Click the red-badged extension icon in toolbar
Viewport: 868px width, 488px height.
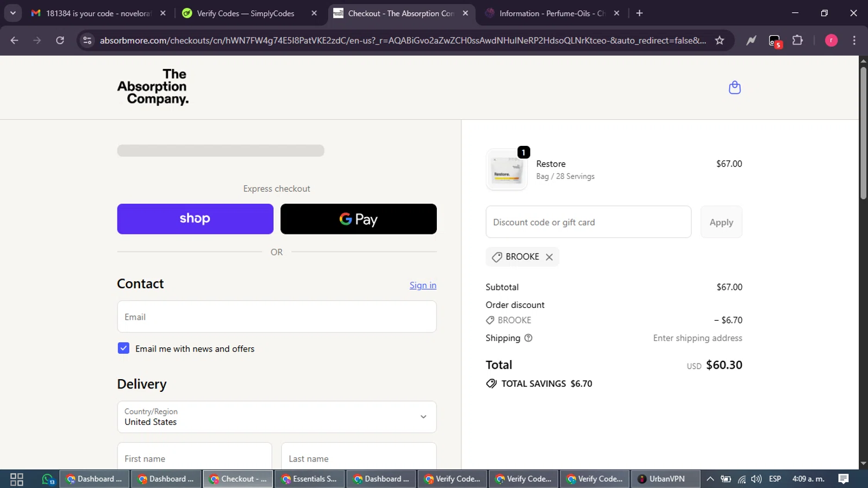(774, 41)
